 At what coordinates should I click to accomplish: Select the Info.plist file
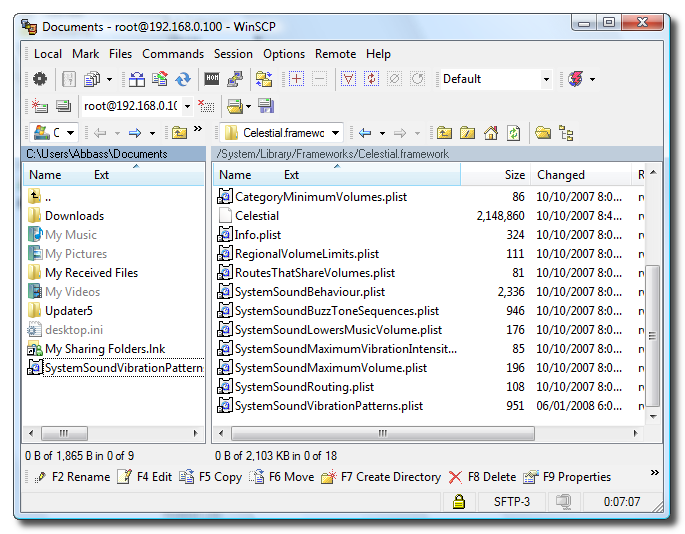257,235
